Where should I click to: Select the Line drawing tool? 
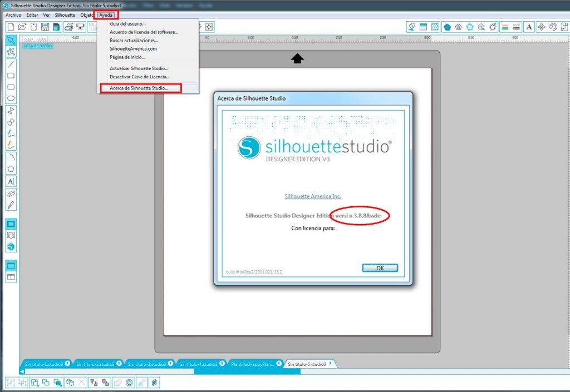[x=11, y=64]
